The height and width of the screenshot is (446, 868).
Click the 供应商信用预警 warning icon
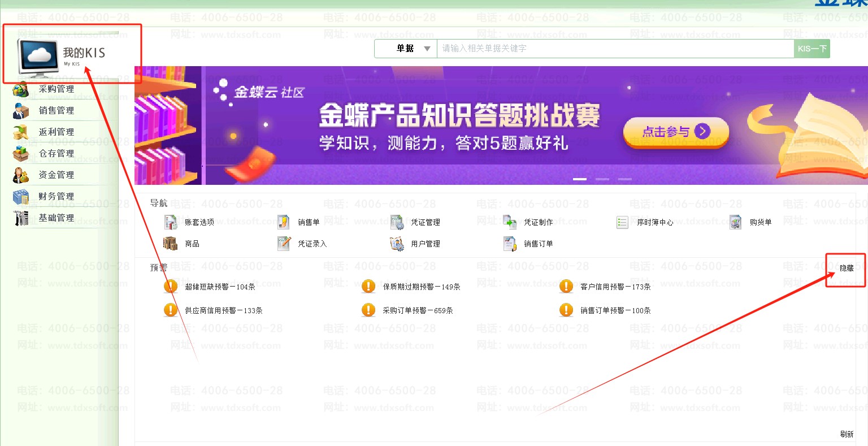point(171,310)
